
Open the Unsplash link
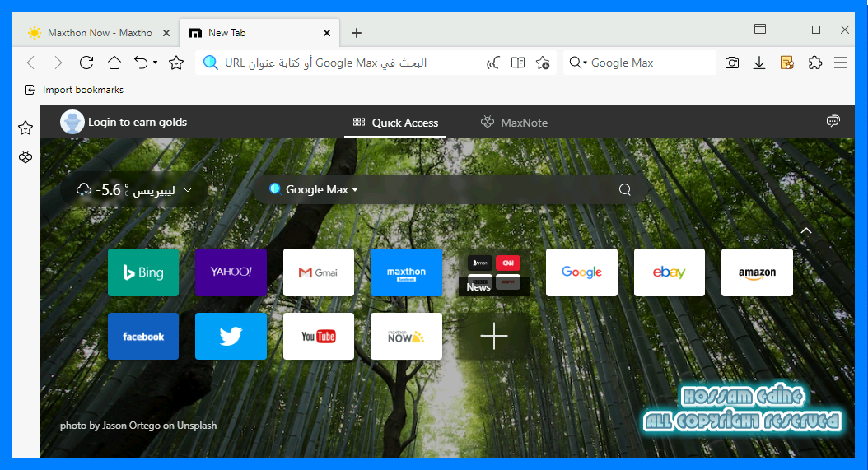197,426
